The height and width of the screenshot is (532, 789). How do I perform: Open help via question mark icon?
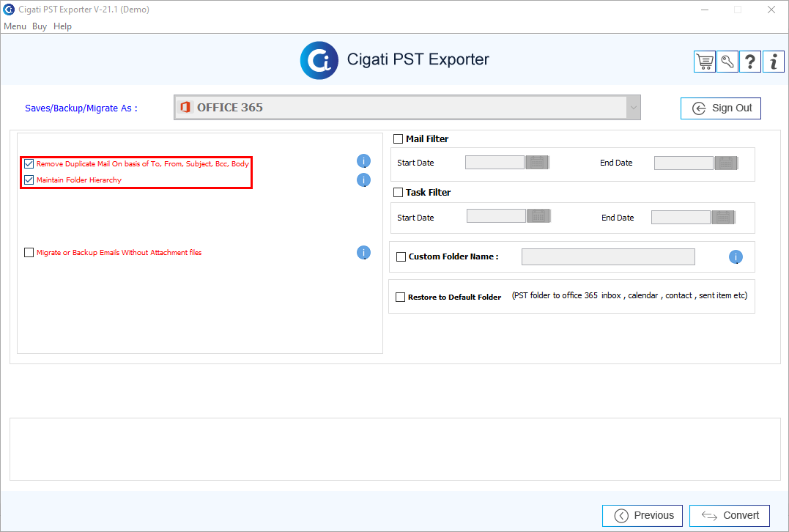pos(749,62)
